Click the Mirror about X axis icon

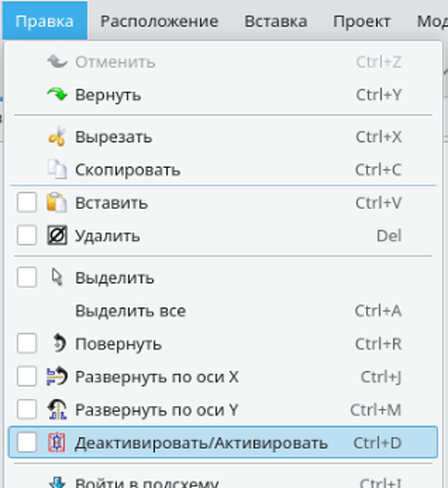pyautogui.click(x=57, y=376)
